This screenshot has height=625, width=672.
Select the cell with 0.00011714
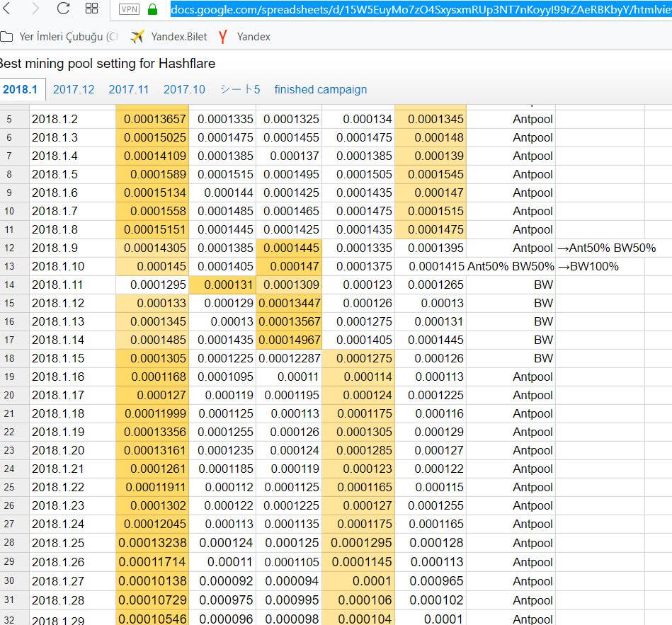click(152, 562)
